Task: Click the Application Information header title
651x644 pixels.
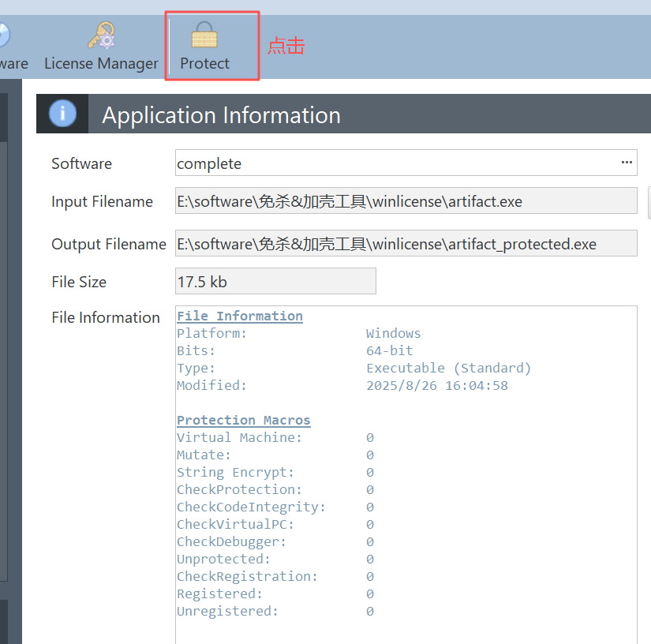Action: [x=221, y=115]
